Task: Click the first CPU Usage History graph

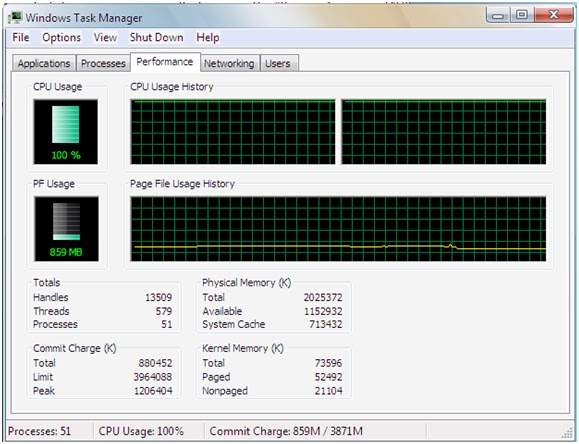Action: point(233,132)
